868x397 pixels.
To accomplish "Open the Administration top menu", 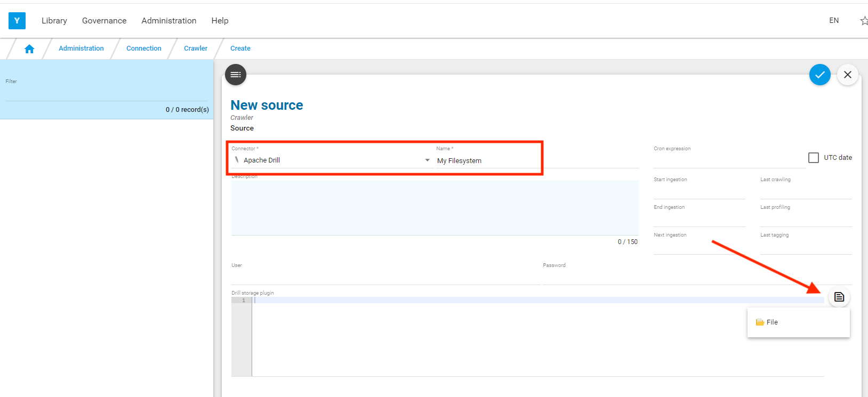I will (168, 21).
